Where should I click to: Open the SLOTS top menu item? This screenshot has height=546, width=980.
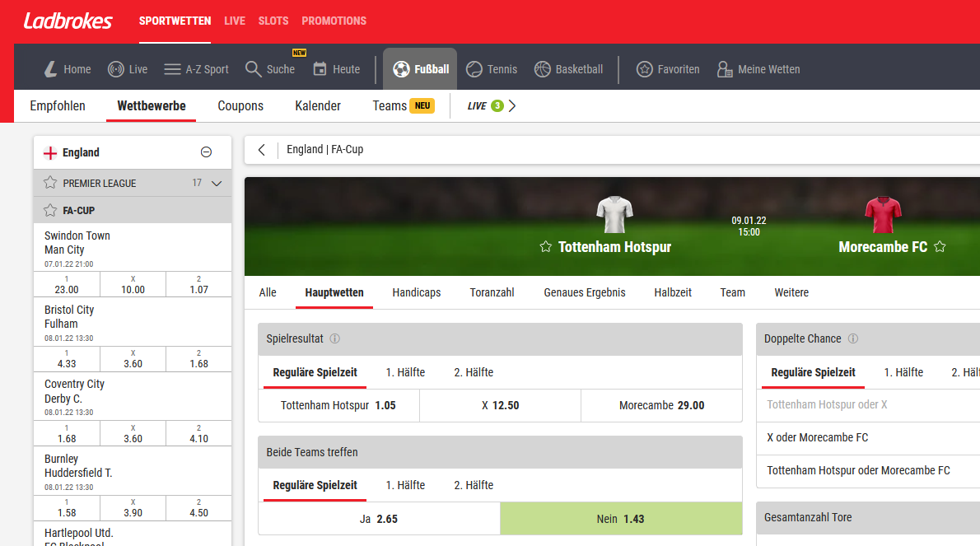[x=273, y=21]
